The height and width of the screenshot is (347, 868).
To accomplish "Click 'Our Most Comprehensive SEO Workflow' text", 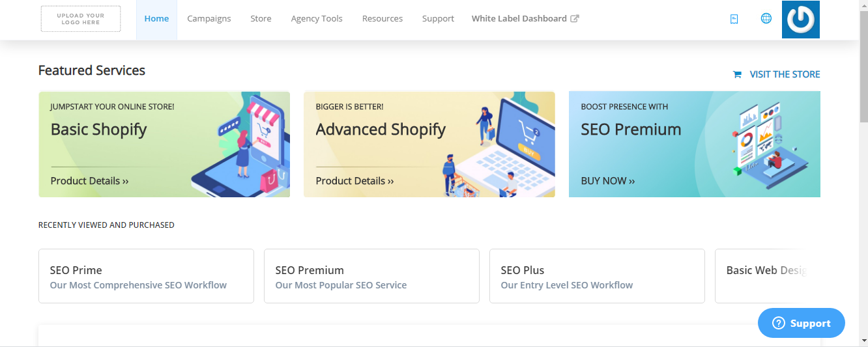I will pos(138,285).
